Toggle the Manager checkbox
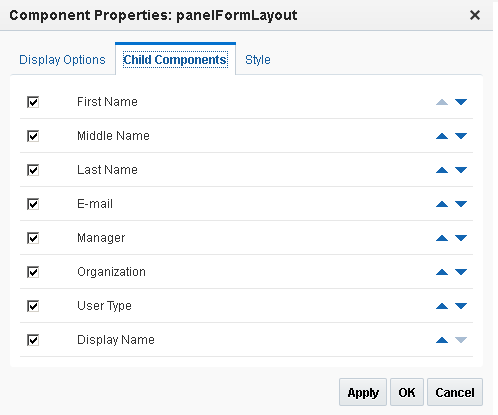The width and height of the screenshot is (498, 415). (x=33, y=238)
